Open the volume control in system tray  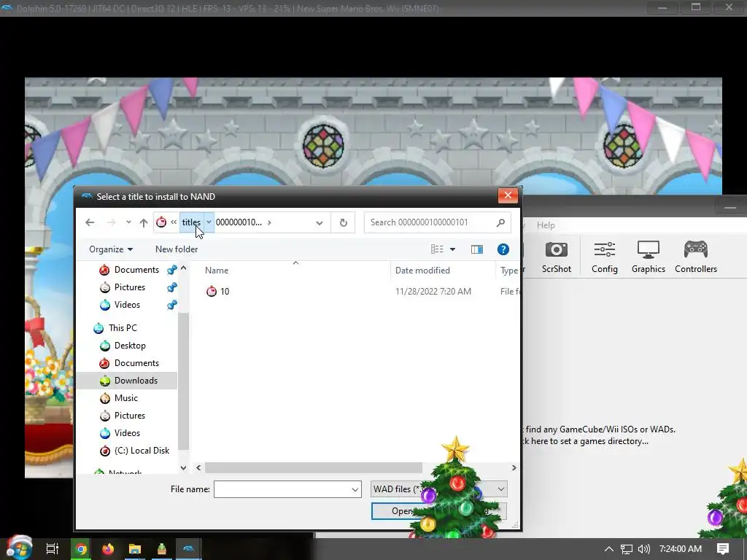click(643, 549)
